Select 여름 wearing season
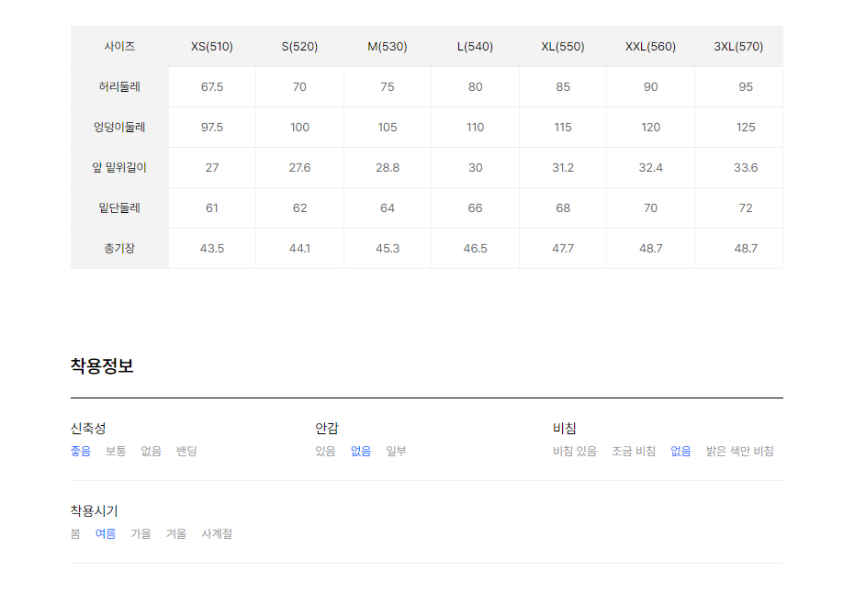855x616 pixels. (106, 533)
